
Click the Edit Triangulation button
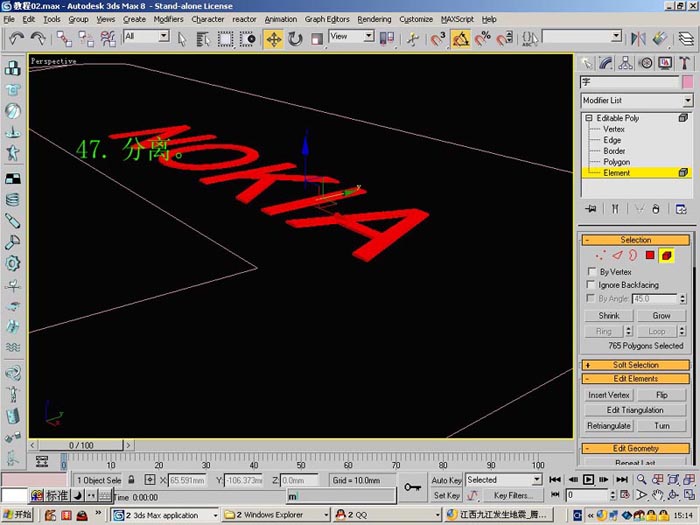pos(635,410)
